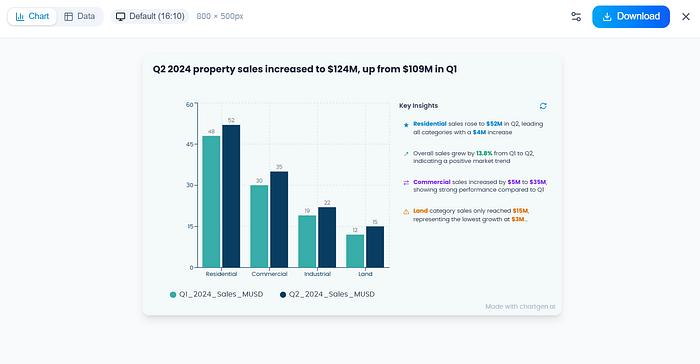Click the Industrial x-axis label
This screenshot has height=364, width=700.
(317, 274)
